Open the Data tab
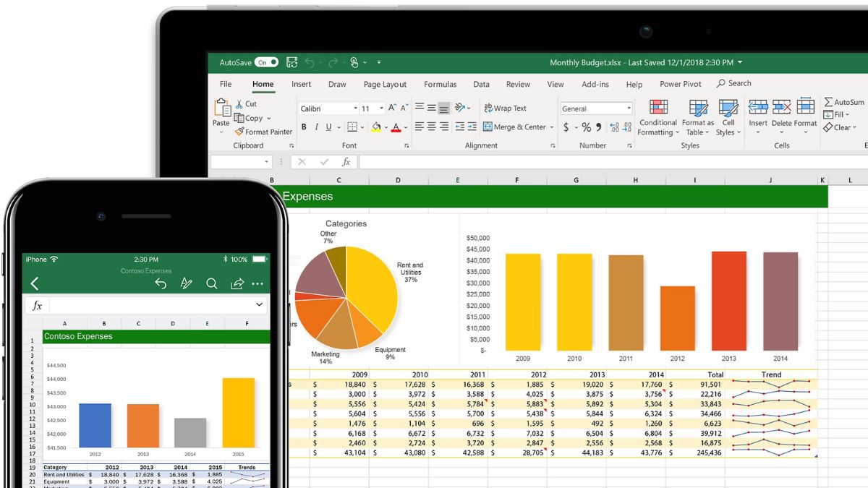This screenshot has width=868, height=488. [x=481, y=84]
